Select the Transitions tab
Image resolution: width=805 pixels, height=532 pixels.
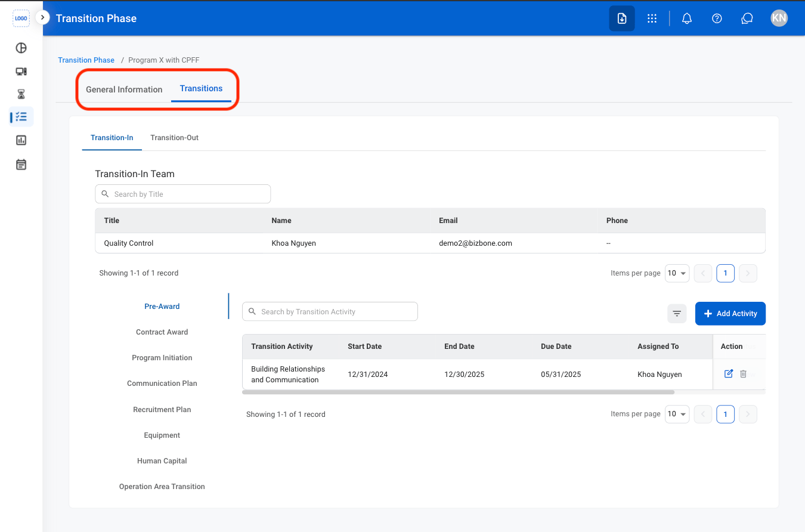[x=201, y=89]
